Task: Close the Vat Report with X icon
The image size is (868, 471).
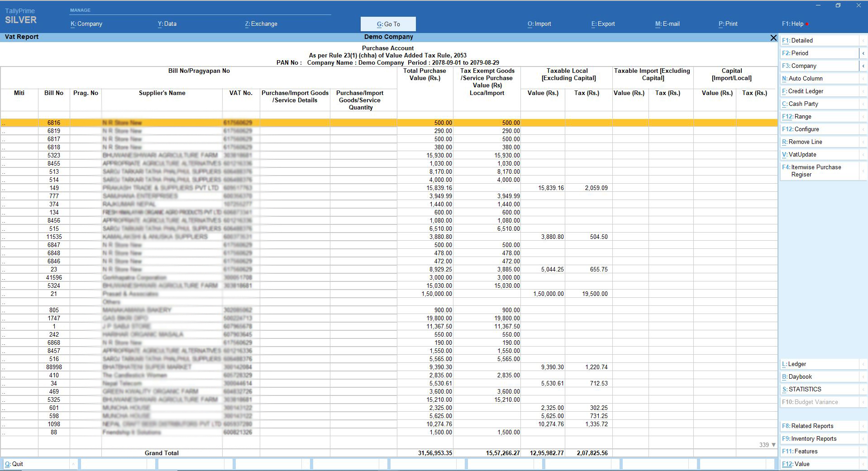Action: pyautogui.click(x=773, y=38)
